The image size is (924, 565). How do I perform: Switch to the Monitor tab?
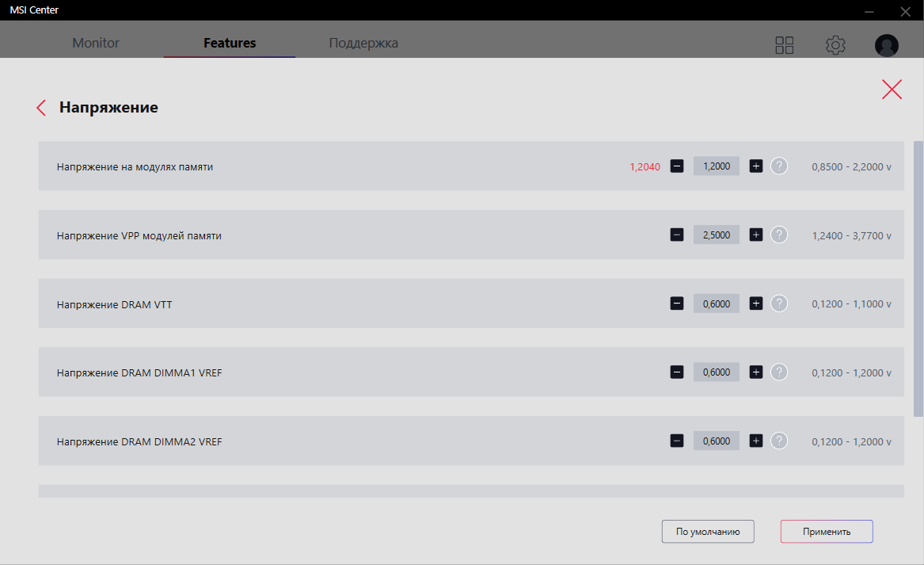tap(96, 43)
